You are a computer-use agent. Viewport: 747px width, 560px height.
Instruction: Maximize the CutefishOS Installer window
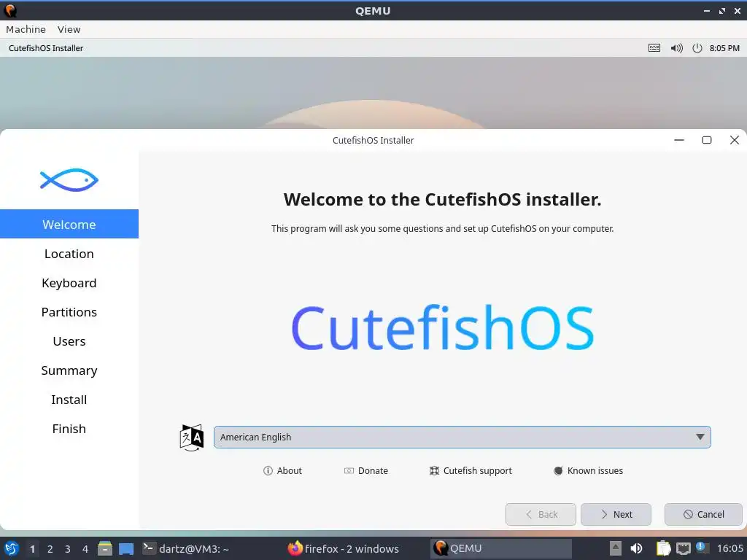(707, 140)
